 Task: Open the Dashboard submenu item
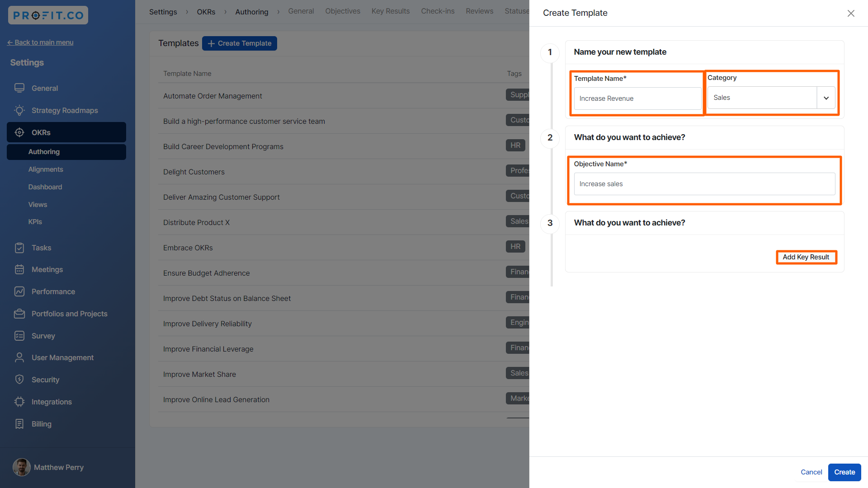tap(45, 187)
